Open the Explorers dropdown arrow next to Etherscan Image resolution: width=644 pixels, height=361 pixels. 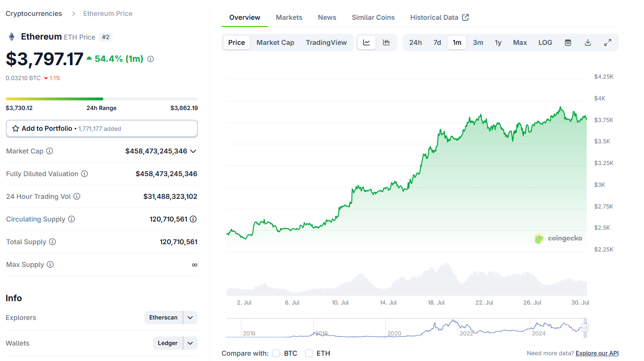190,318
